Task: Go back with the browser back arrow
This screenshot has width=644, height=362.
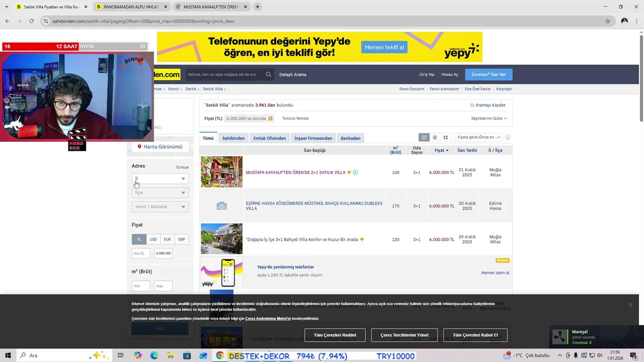Action: 7,21
